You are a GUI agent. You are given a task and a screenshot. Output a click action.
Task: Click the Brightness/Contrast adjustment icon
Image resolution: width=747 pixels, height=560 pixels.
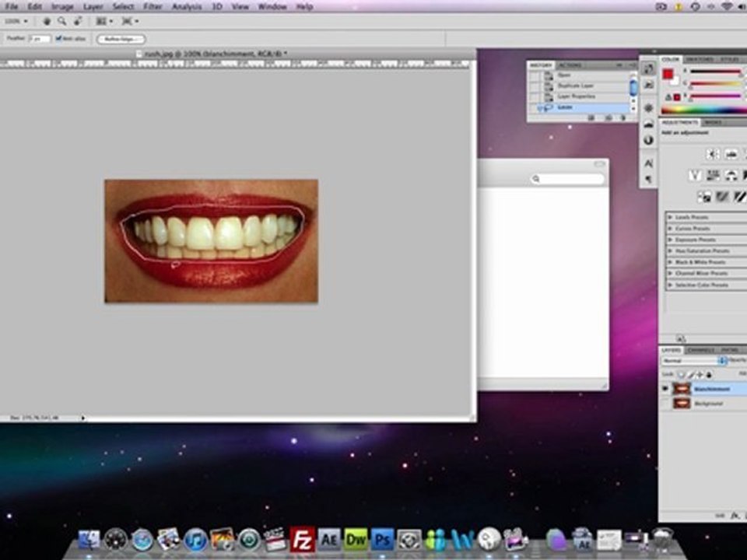[713, 154]
